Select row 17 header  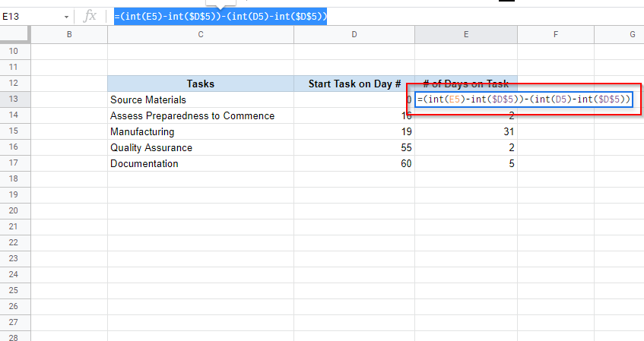pos(15,163)
